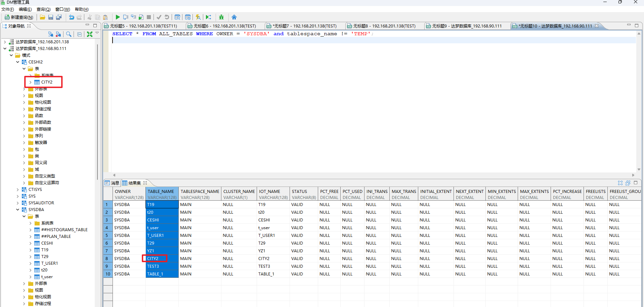Open the 查询(Q) menu

pos(43,9)
